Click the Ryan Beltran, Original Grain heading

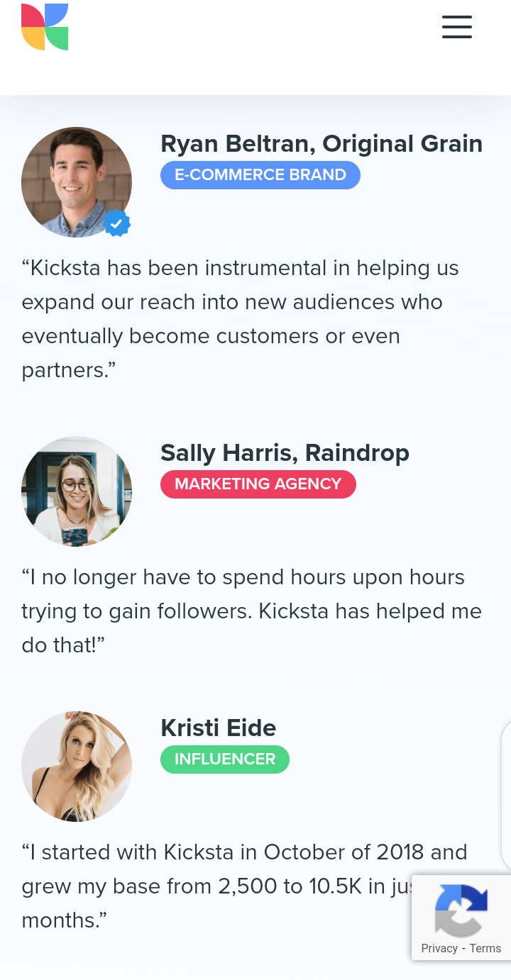coord(322,144)
